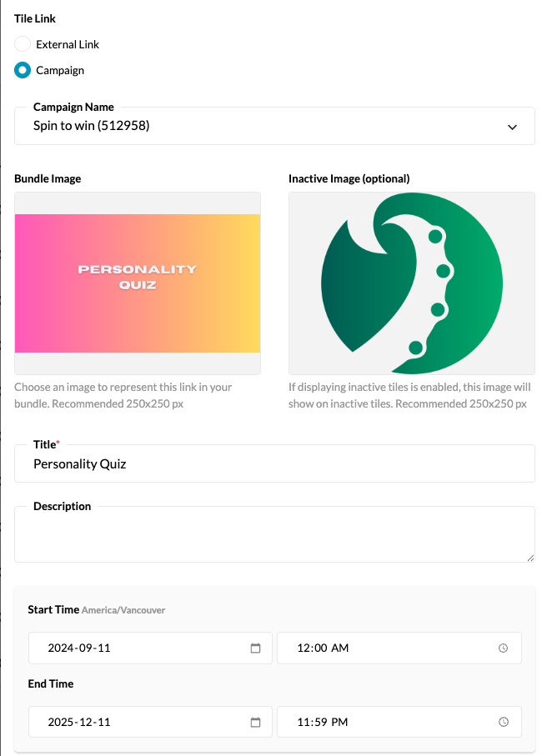The image size is (547, 756).
Task: Click the hour 12 in start time
Action: [x=304, y=648]
